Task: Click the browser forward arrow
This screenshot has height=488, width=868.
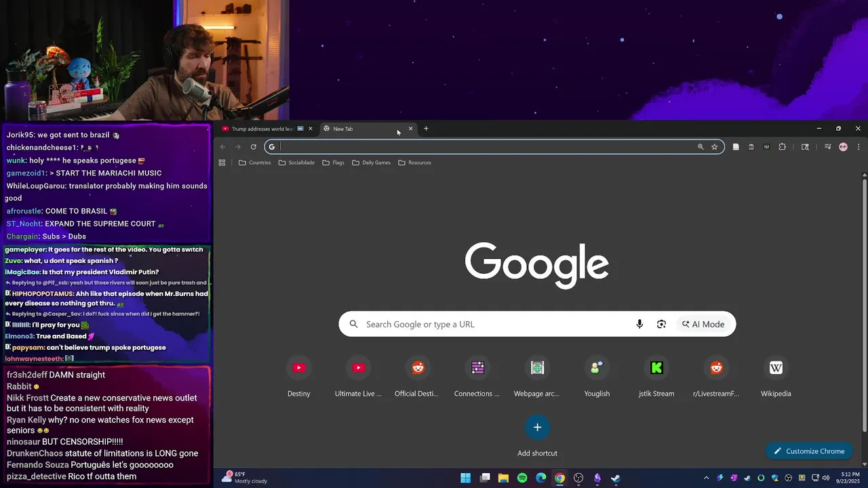Action: 238,146
